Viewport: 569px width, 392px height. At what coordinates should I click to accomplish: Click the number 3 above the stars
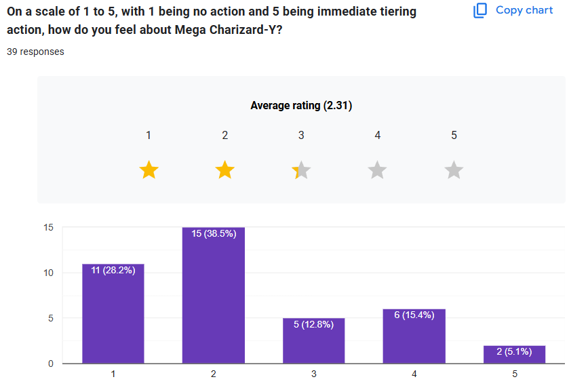click(301, 136)
